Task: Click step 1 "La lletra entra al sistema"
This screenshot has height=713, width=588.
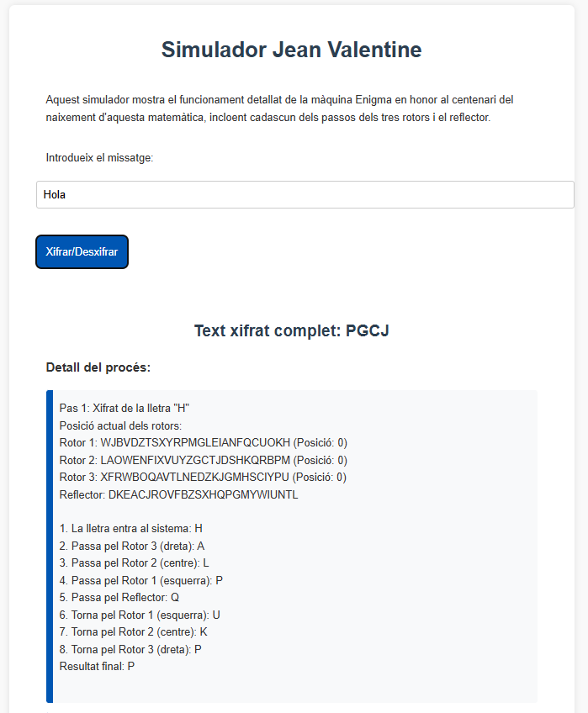Action: 130,529
